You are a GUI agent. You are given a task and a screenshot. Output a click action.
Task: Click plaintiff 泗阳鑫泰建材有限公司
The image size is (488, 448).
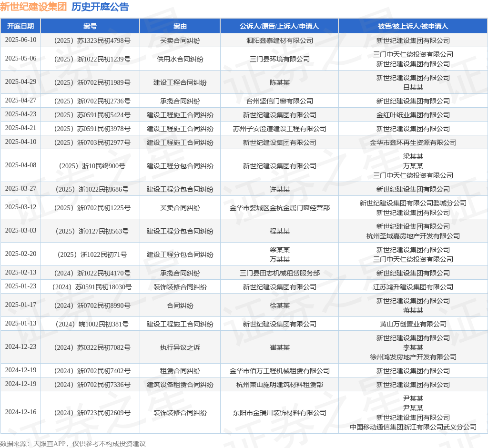[279, 41]
